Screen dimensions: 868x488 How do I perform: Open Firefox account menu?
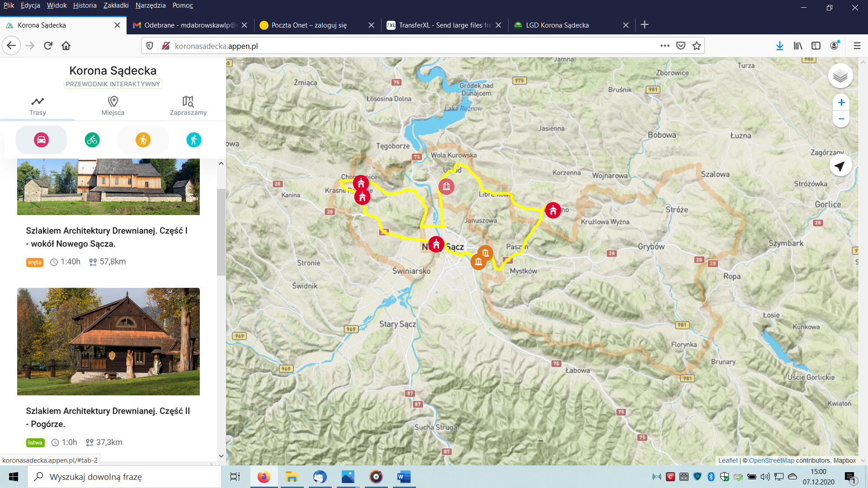click(835, 46)
